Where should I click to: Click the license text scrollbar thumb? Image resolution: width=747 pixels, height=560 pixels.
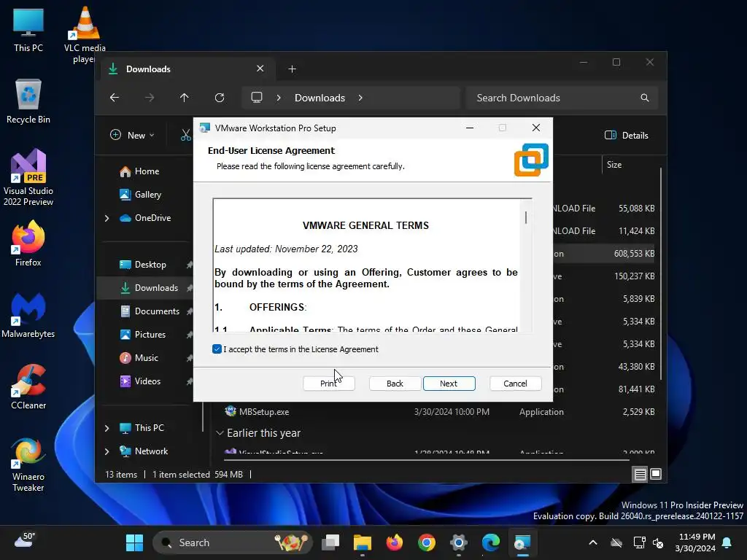(x=526, y=217)
